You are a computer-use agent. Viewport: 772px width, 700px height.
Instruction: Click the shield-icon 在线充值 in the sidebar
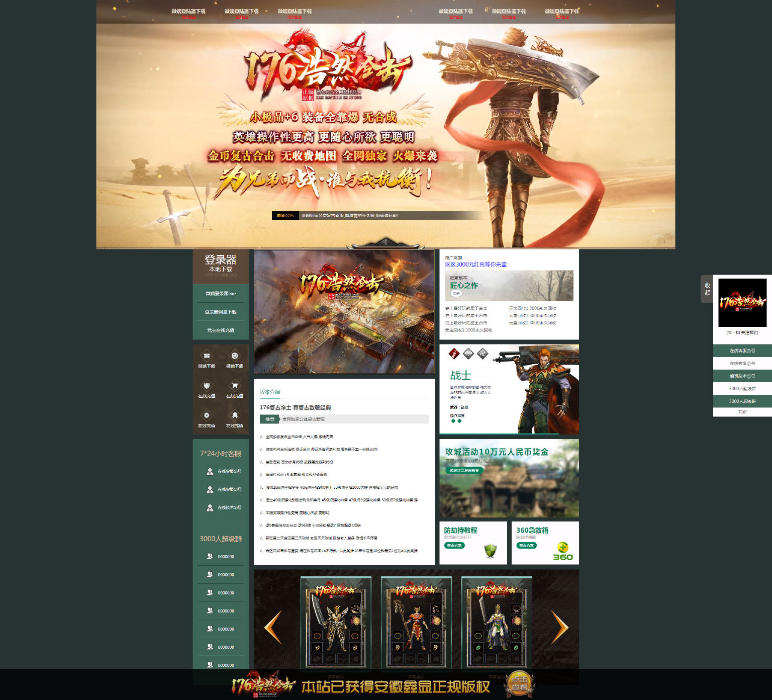click(207, 386)
